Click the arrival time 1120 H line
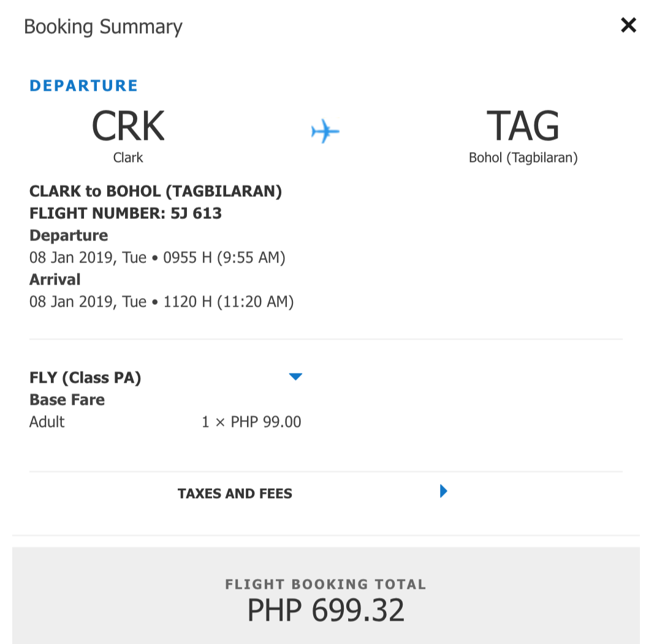This screenshot has width=646, height=644. point(162,302)
